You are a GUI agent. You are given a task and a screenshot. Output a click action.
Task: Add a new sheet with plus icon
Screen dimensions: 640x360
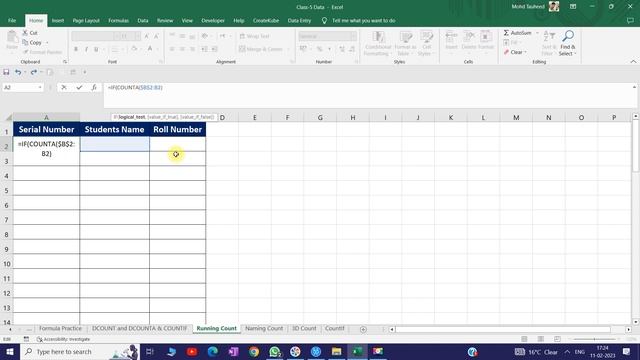pyautogui.click(x=363, y=329)
